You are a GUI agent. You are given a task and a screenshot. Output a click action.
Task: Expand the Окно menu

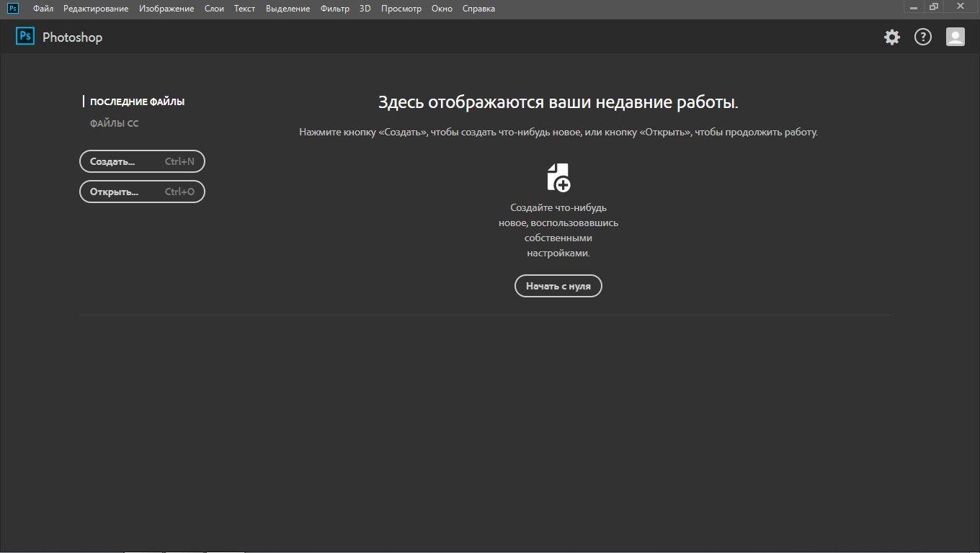(x=442, y=9)
